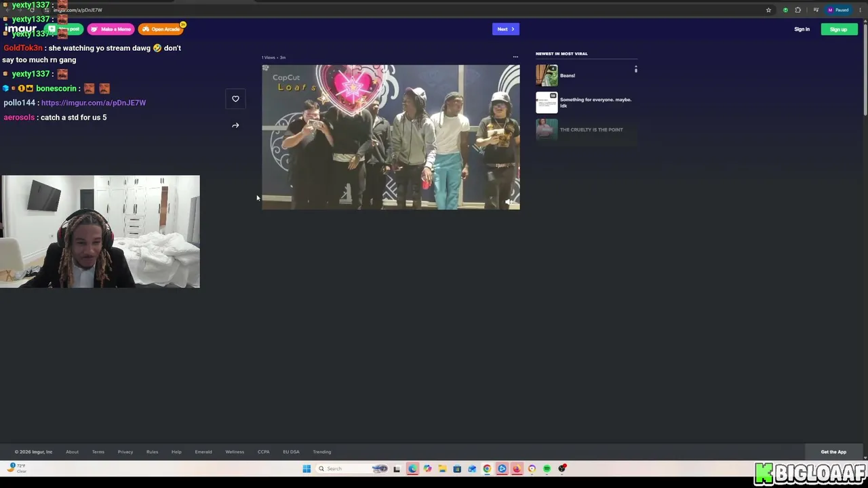Open the Windows Start menu

307,469
